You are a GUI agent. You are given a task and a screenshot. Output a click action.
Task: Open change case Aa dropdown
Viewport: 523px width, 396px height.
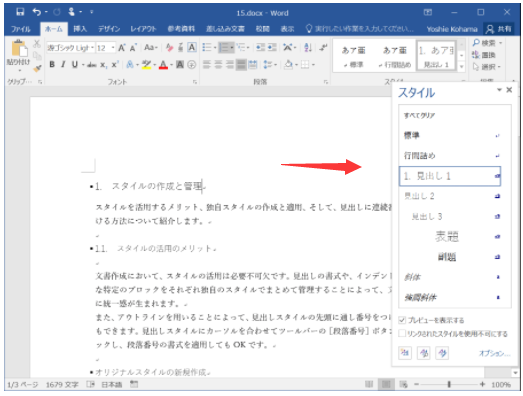tap(151, 48)
